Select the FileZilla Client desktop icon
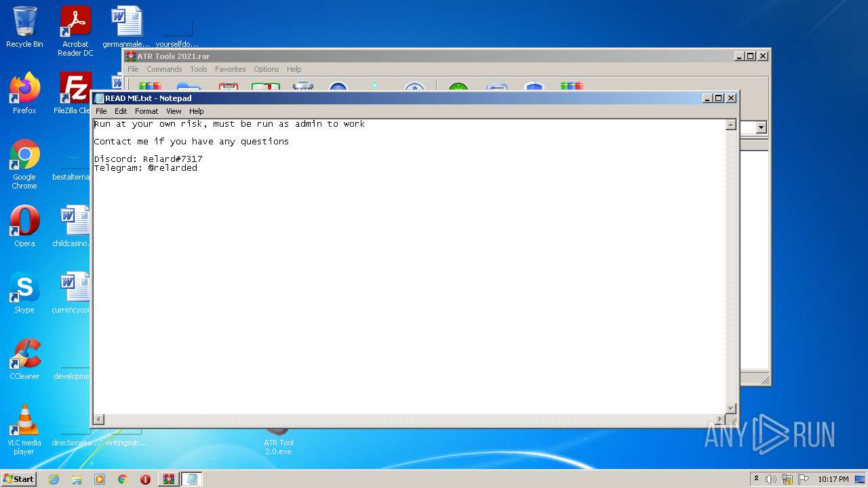Viewport: 868px width, 488px height. coord(72,93)
